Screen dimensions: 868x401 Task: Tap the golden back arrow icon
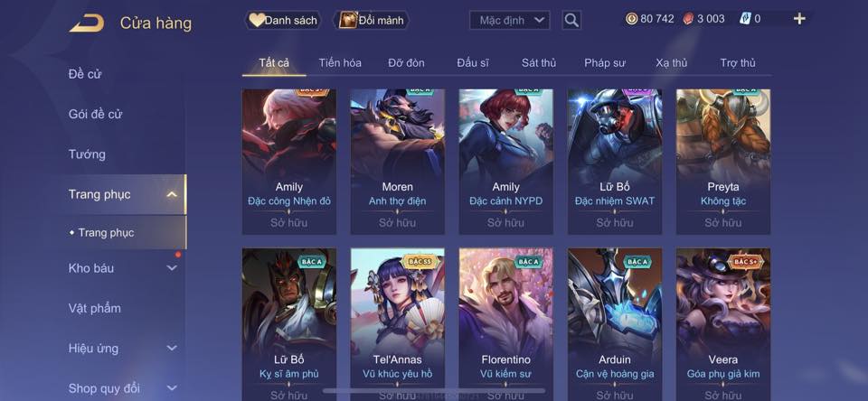[x=87, y=23]
